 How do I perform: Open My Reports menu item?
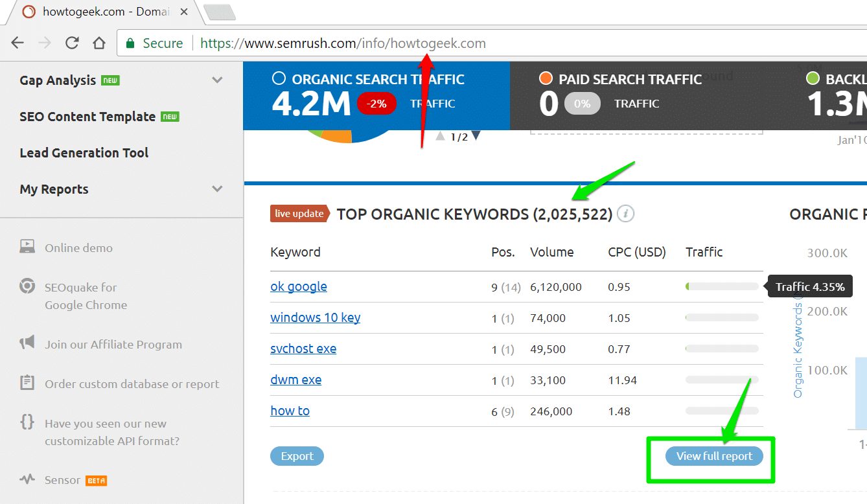point(54,189)
